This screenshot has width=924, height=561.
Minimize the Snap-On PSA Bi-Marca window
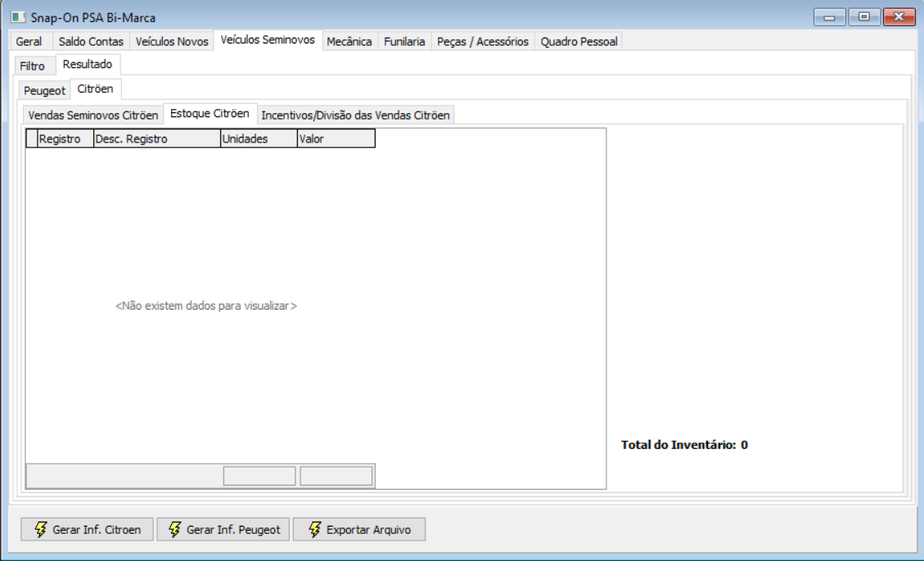pos(829,17)
